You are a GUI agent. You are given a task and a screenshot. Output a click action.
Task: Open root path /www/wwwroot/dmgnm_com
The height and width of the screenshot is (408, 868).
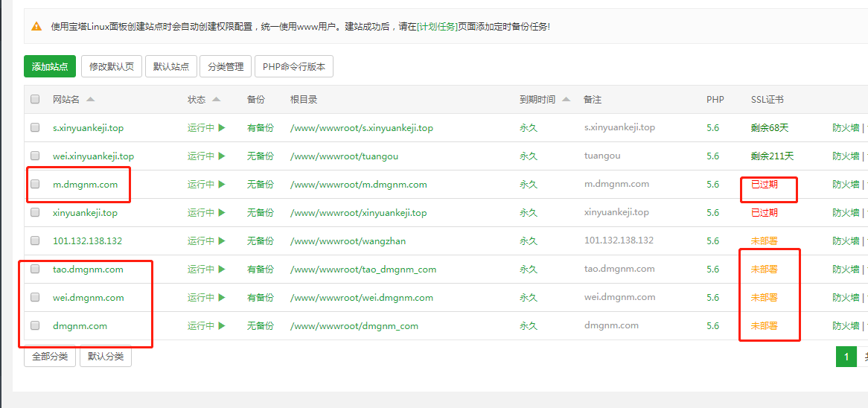point(354,325)
